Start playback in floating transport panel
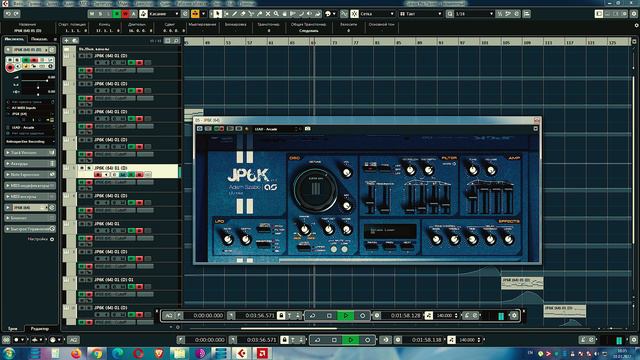 point(346,316)
